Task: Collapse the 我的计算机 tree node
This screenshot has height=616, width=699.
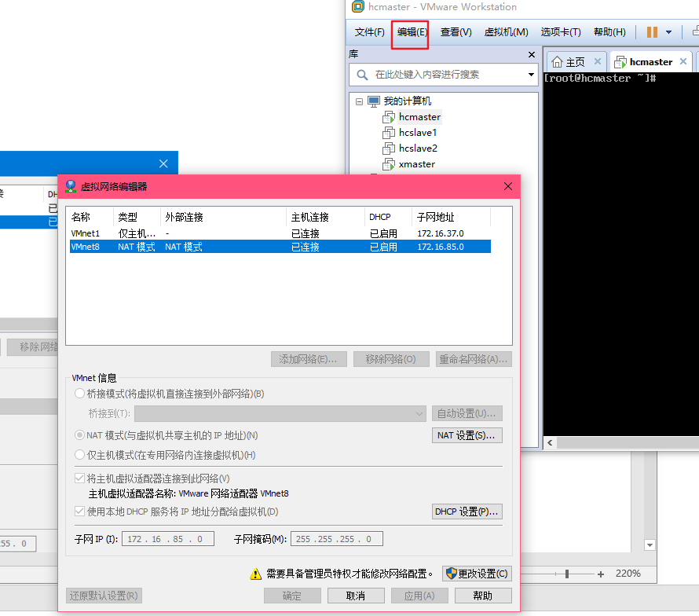Action: [x=359, y=101]
